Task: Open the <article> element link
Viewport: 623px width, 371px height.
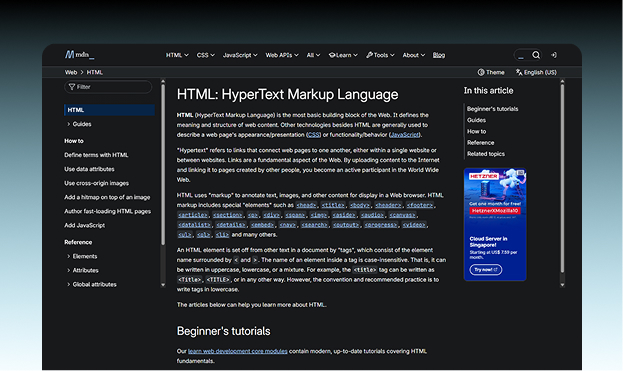Action: click(193, 215)
